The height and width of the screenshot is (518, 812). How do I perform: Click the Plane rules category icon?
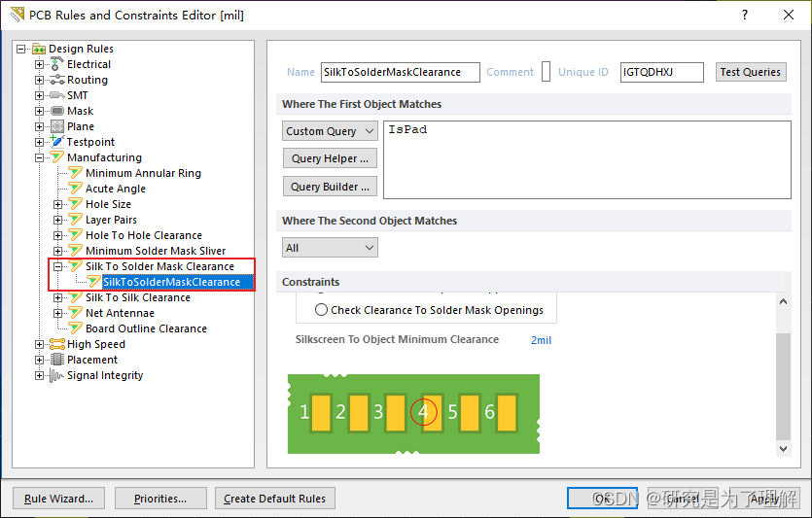click(x=57, y=126)
